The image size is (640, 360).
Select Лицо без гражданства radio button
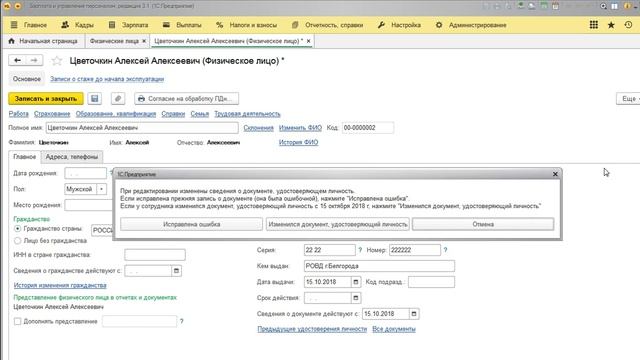click(x=18, y=241)
